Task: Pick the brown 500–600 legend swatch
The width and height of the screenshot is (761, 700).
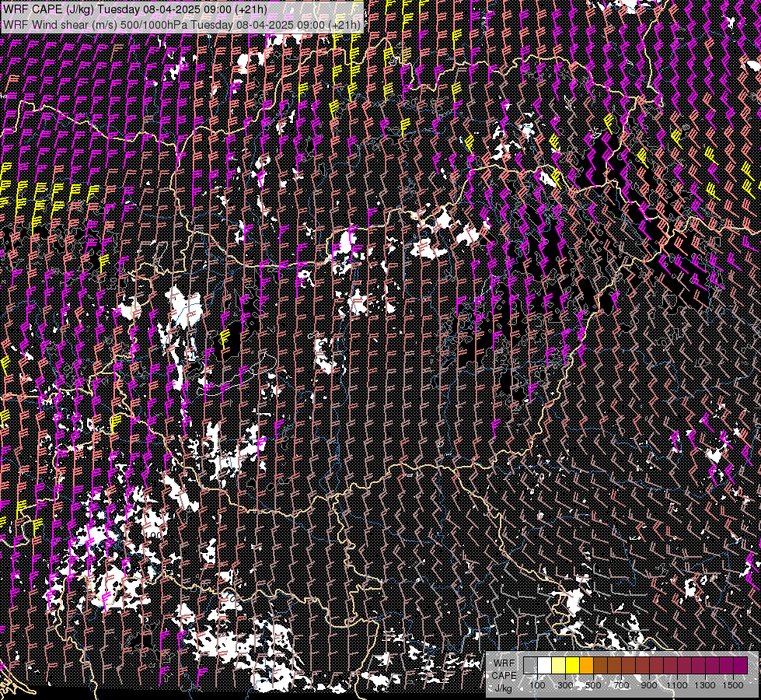Action: pyautogui.click(x=600, y=666)
